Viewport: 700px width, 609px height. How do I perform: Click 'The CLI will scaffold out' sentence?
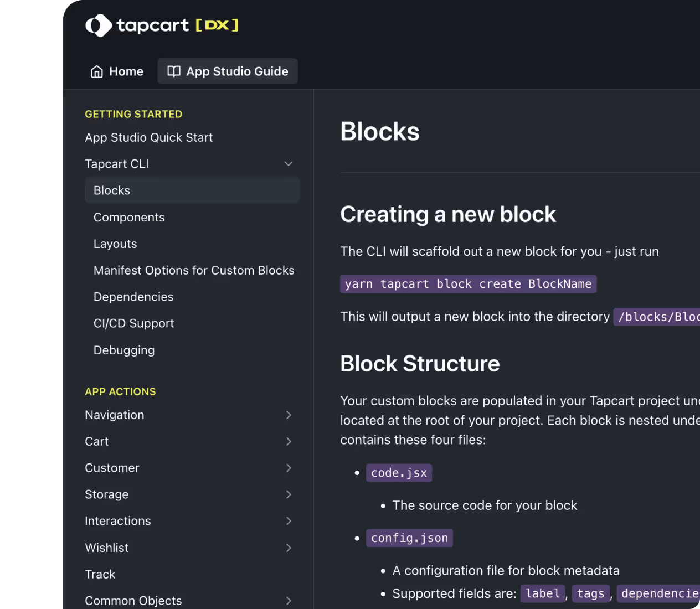click(x=500, y=251)
